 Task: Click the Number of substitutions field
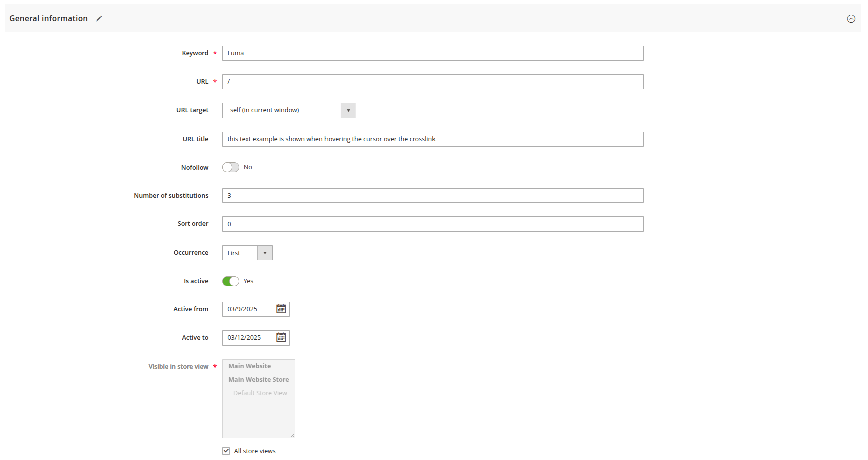[x=432, y=195]
